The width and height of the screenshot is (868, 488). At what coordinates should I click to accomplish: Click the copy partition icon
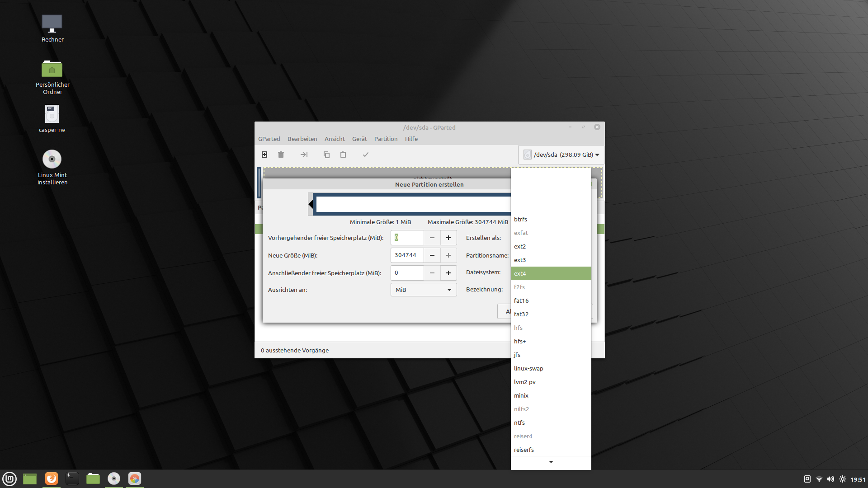click(326, 155)
